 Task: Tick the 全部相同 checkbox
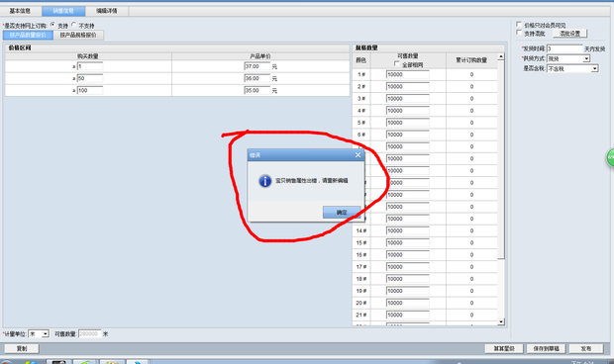click(x=397, y=63)
